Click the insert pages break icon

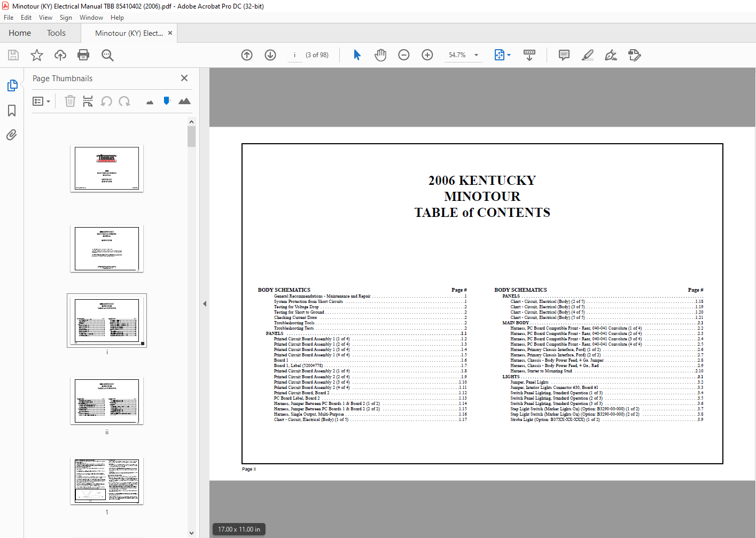pos(88,101)
